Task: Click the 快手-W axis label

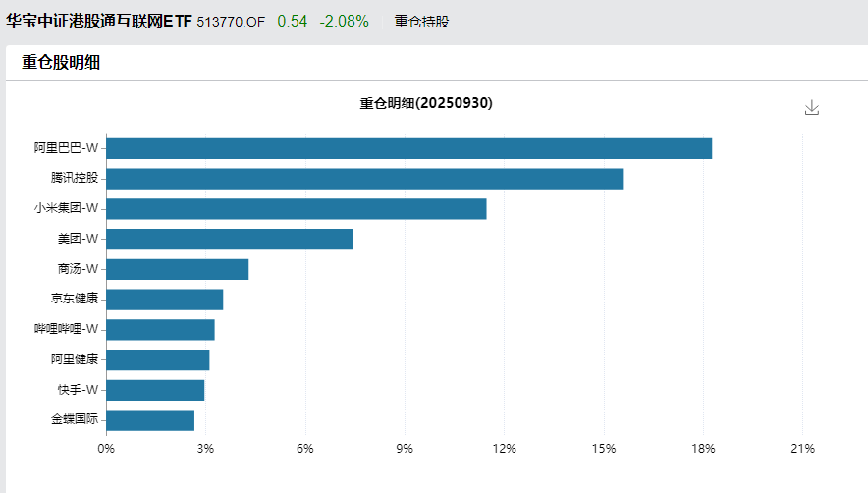Action: pos(78,390)
